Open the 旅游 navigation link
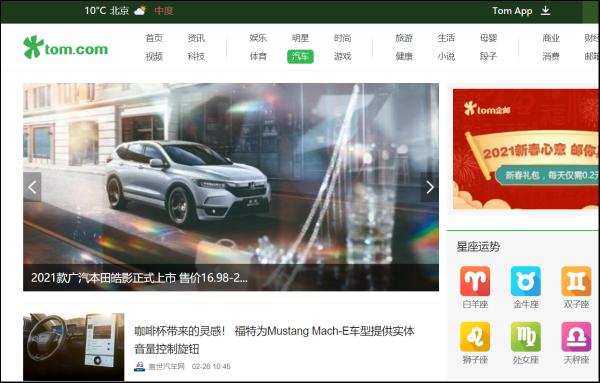Screen dimensions: 600x383 pyautogui.click(x=404, y=38)
